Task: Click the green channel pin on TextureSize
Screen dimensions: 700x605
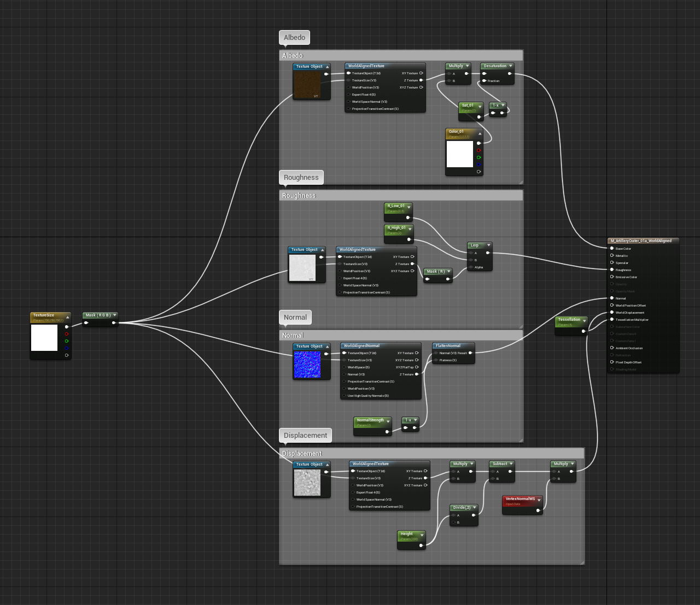Action: click(x=67, y=341)
